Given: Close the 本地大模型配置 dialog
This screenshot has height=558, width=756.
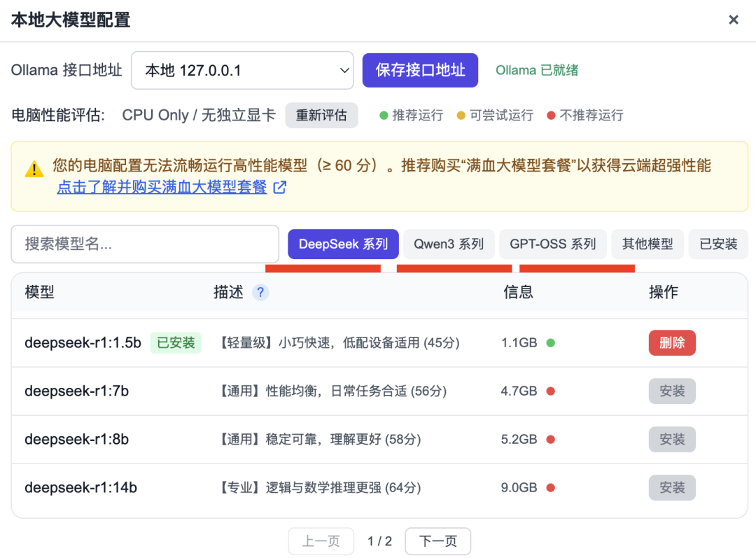Looking at the screenshot, I should click(734, 20).
